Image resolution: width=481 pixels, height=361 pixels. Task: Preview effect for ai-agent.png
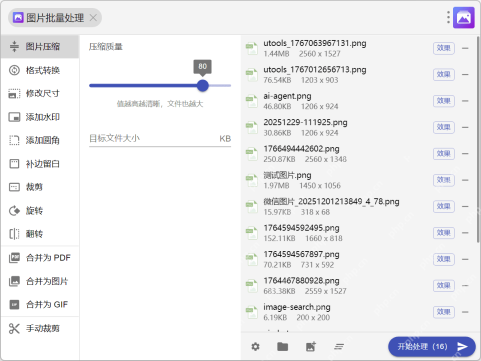tap(444, 101)
